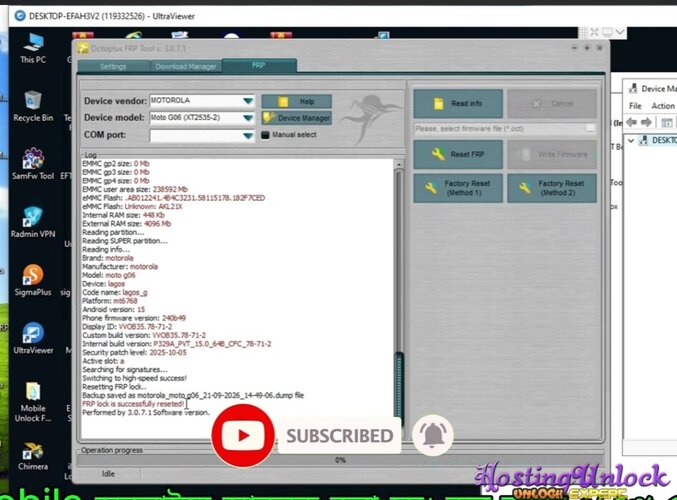
Task: Click the UltraViewer toolbar monitor icon
Action: click(607, 32)
